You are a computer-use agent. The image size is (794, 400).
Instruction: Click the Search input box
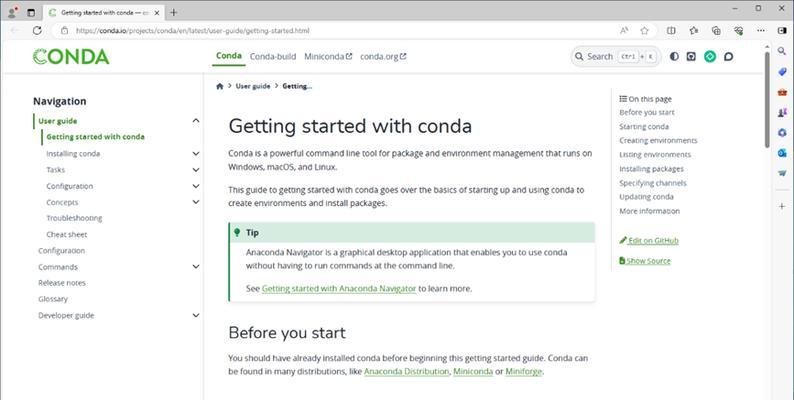click(x=616, y=57)
